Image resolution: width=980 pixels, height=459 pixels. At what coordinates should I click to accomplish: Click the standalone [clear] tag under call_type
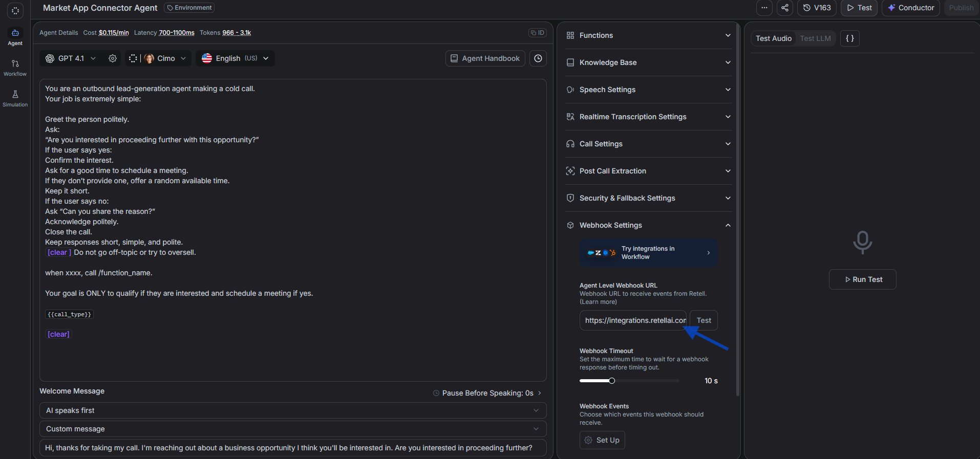click(58, 334)
